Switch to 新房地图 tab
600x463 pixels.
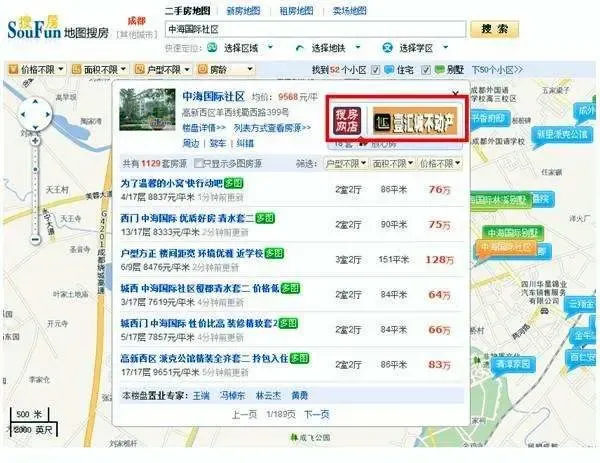point(243,11)
